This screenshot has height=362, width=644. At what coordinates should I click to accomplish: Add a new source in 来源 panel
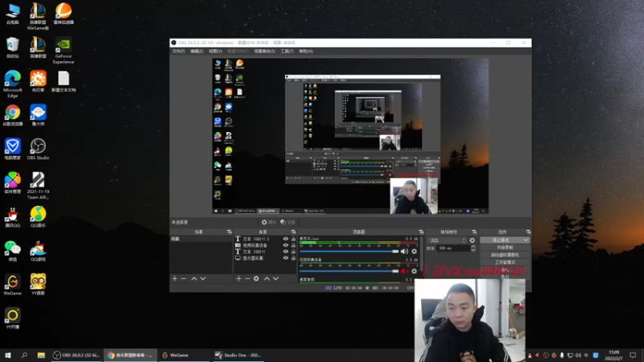[238, 278]
